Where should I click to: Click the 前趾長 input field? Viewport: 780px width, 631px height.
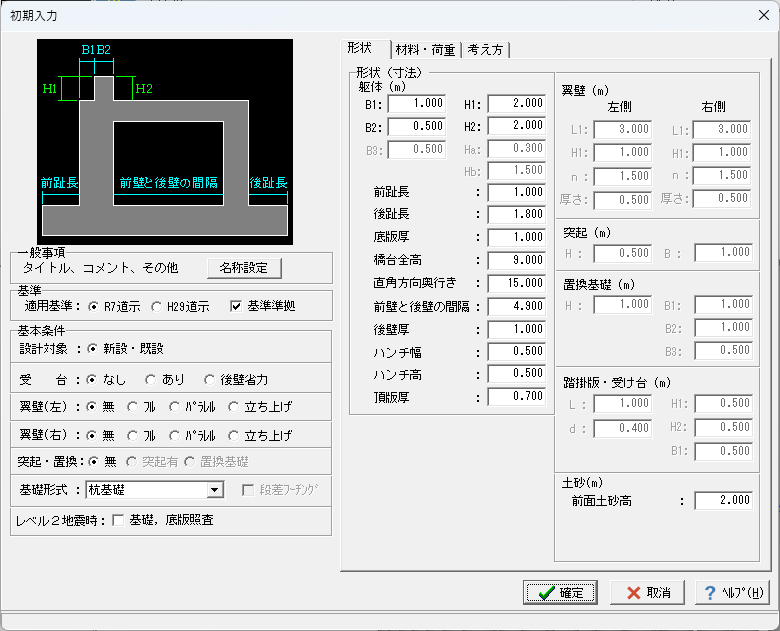click(516, 192)
